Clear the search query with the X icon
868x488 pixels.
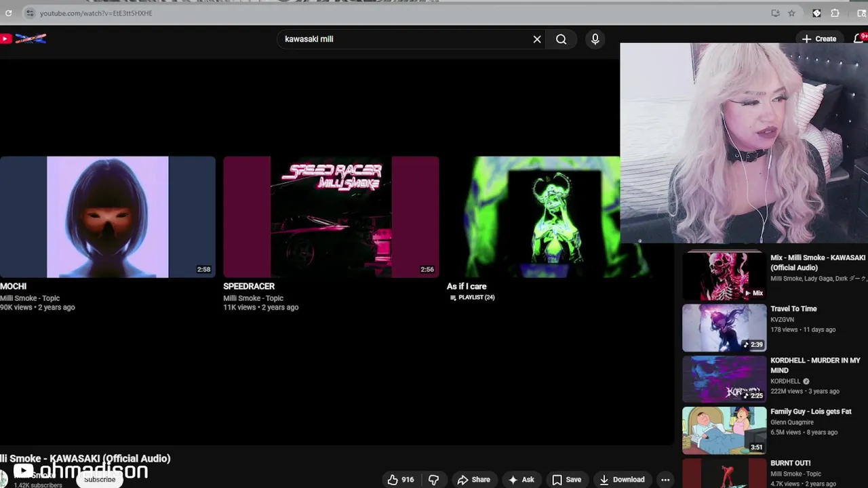(x=537, y=39)
